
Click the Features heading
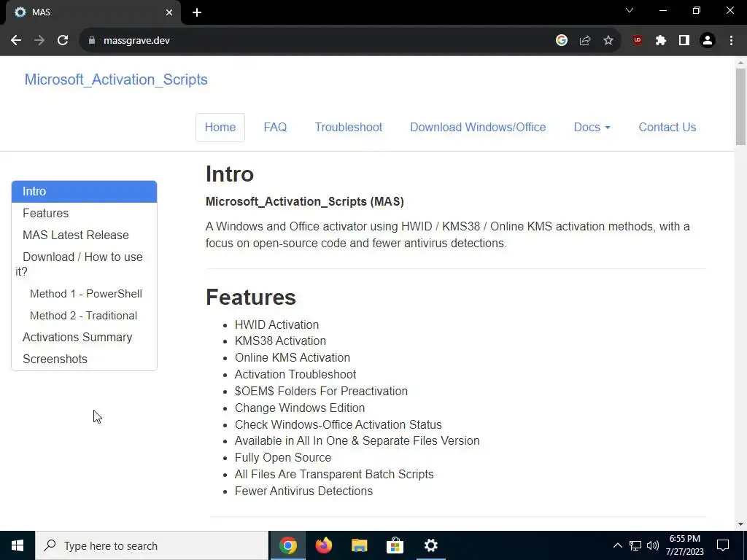click(251, 297)
